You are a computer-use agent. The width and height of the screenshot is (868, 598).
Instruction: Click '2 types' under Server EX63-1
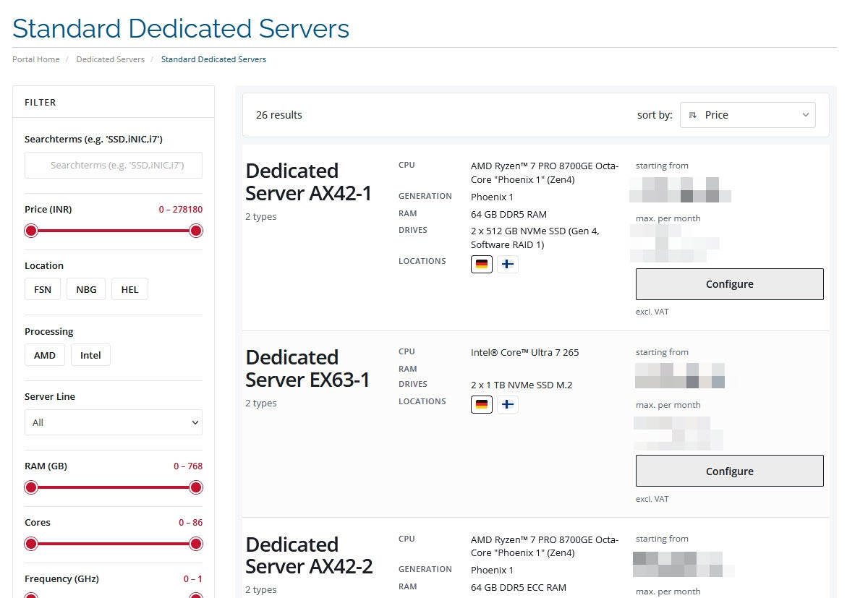(x=261, y=403)
